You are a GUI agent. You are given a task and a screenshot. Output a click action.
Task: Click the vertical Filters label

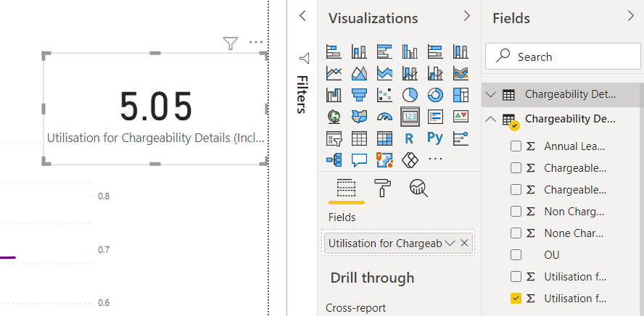coord(302,94)
